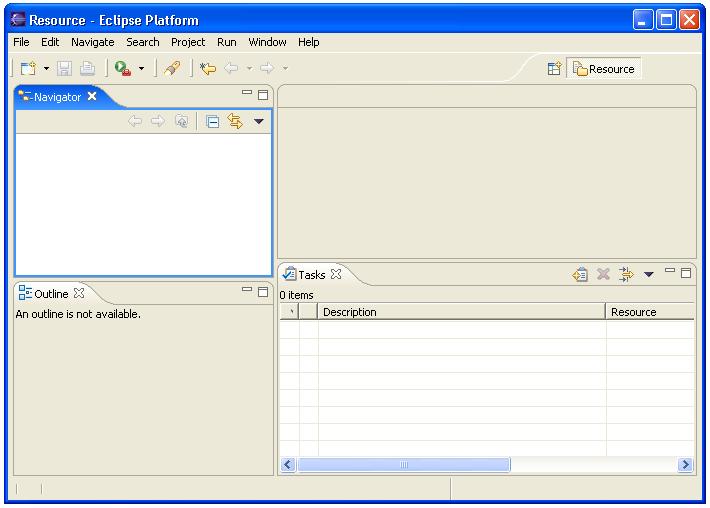The height and width of the screenshot is (508, 710).
Task: Click the Save toolbar icon
Action: 64,68
